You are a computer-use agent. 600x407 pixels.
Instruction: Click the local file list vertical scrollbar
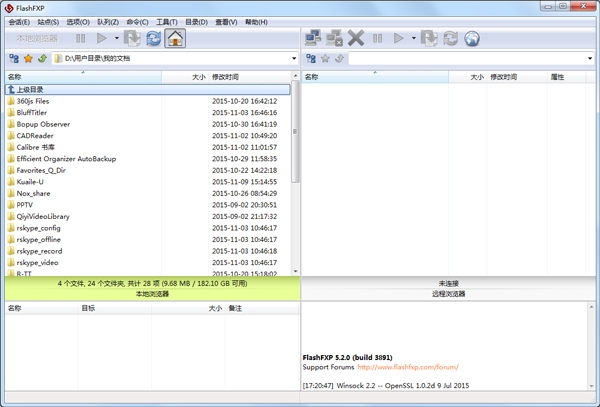[295, 131]
